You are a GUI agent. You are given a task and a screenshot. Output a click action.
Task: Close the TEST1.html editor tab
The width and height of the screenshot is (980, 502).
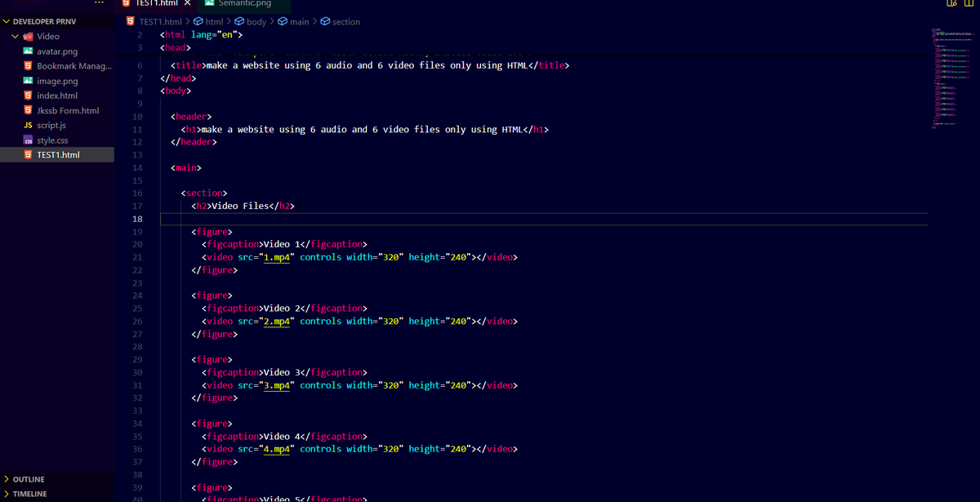tap(186, 3)
